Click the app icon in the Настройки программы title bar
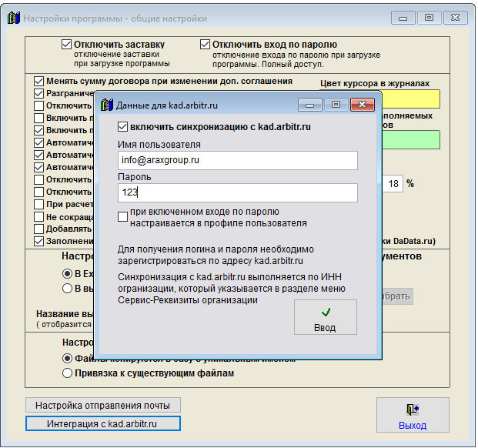Screen dimensions: 478x448 click(x=14, y=18)
